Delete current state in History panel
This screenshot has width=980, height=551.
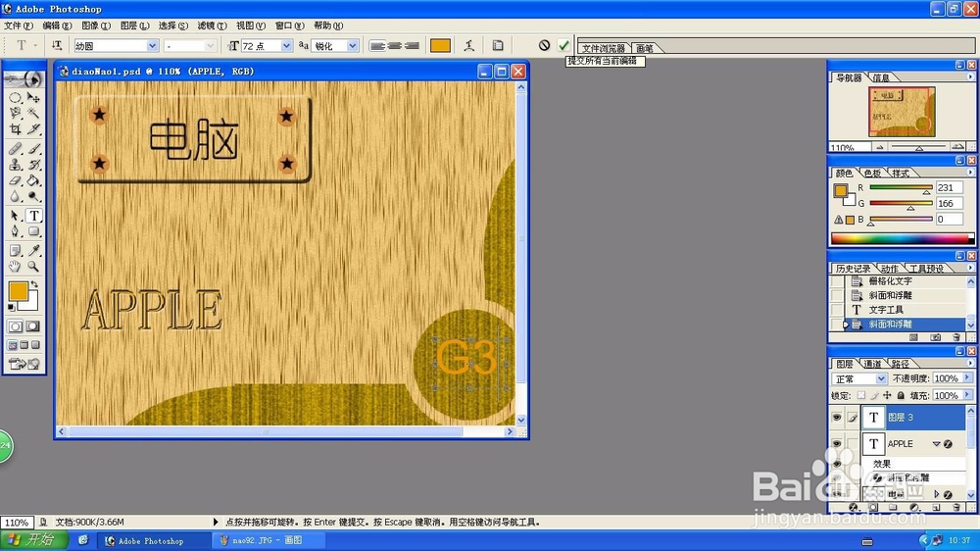click(x=956, y=337)
